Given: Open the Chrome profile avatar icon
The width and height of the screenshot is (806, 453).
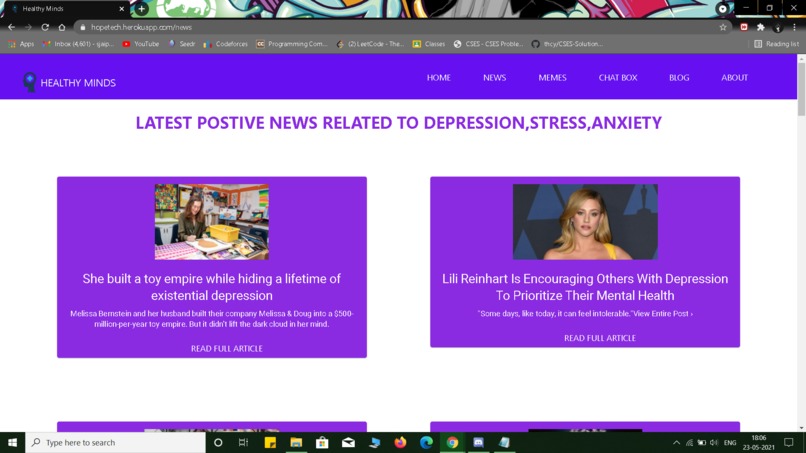Looking at the screenshot, I should coord(778,27).
